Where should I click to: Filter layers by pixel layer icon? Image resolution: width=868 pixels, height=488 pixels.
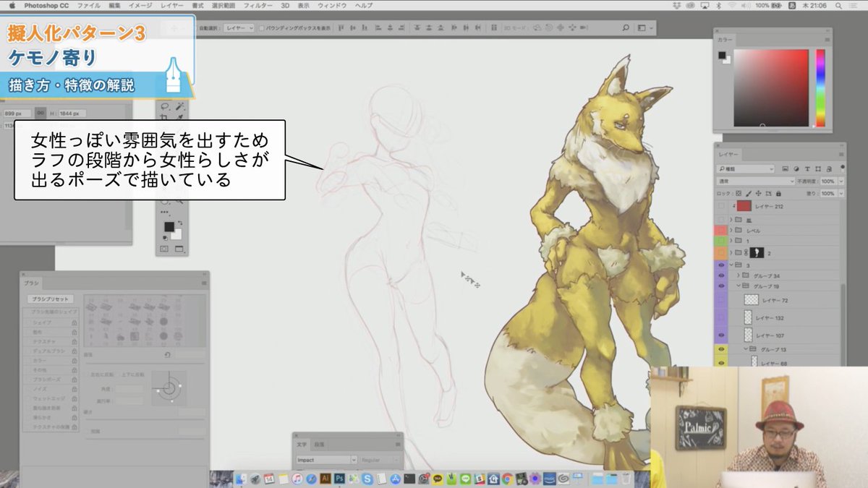tap(786, 169)
